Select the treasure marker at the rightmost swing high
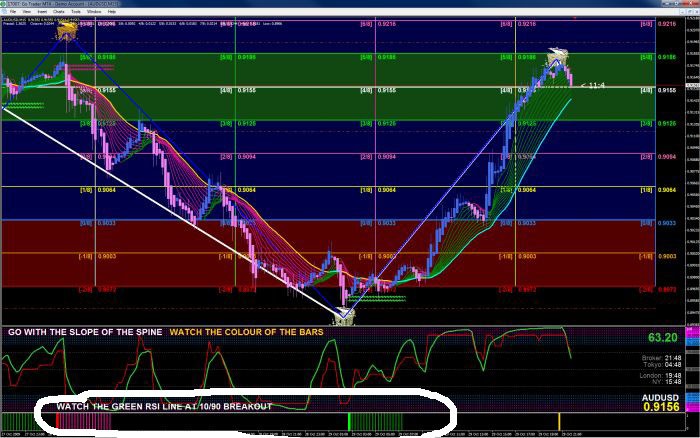The height and width of the screenshot is (438, 700). (x=558, y=57)
